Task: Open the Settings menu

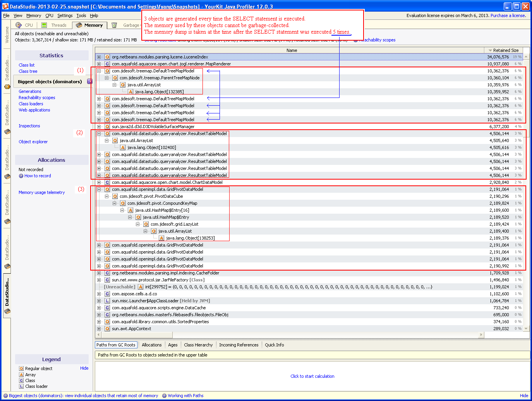Action: click(65, 15)
